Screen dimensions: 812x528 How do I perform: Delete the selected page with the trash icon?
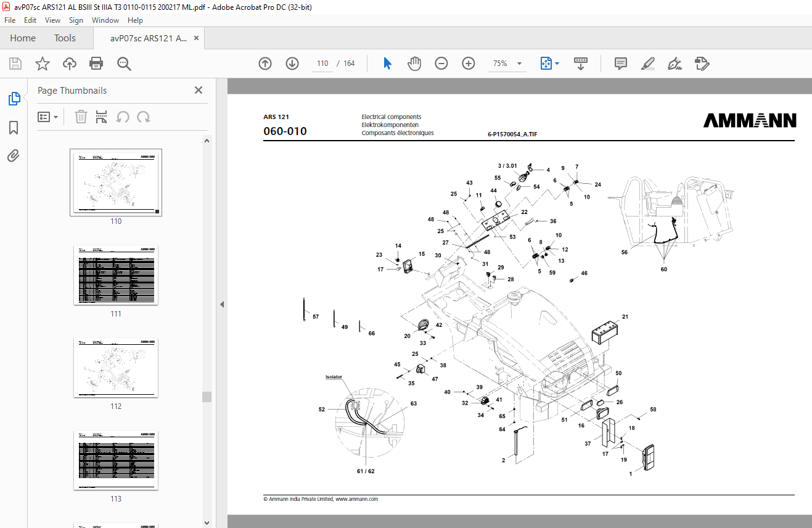click(x=81, y=117)
